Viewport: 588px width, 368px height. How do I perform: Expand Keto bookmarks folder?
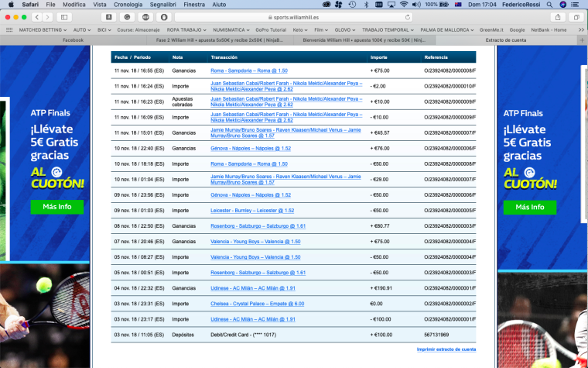(300, 29)
